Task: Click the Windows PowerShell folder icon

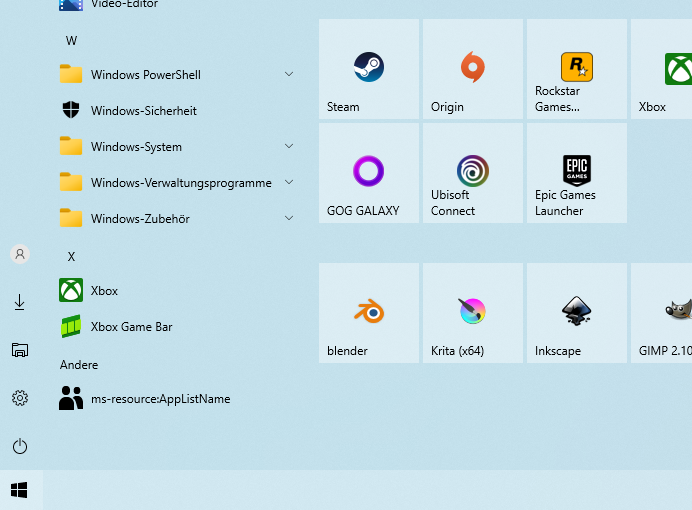Action: click(71, 74)
